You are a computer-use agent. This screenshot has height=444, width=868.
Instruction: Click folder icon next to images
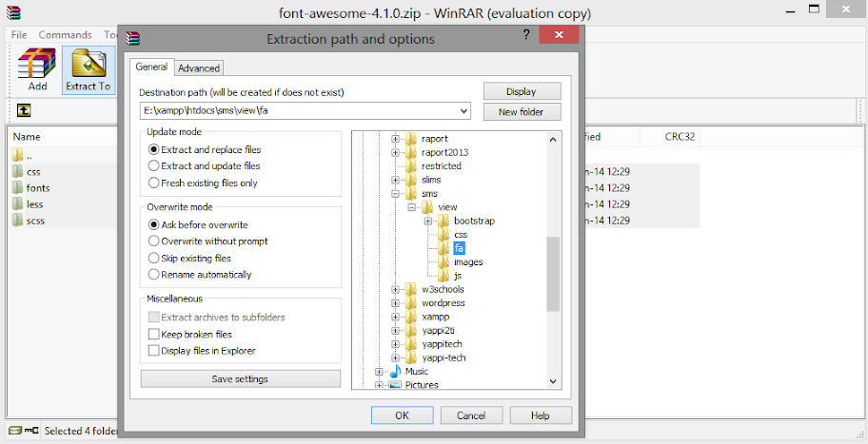(444, 261)
